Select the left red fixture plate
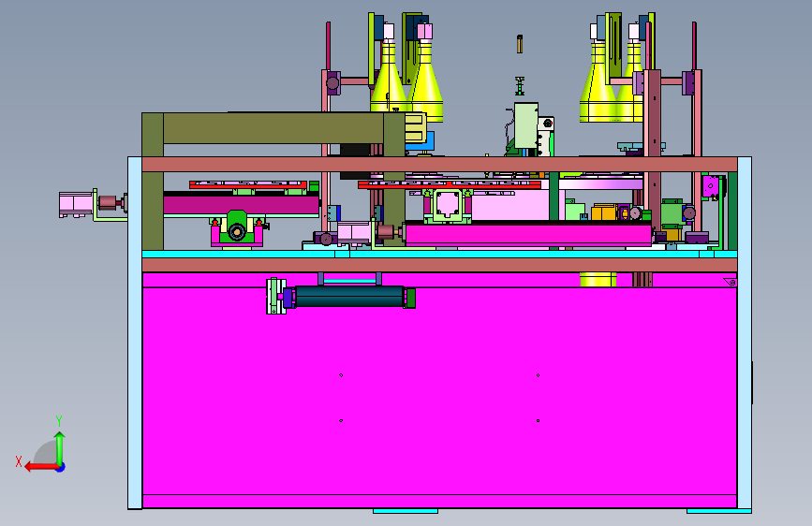 tap(248, 184)
